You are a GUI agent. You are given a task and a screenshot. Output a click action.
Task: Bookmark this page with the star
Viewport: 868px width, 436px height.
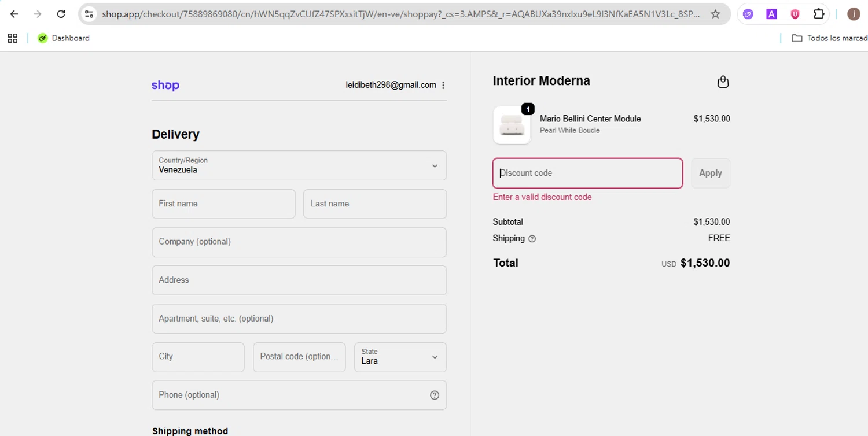point(716,14)
